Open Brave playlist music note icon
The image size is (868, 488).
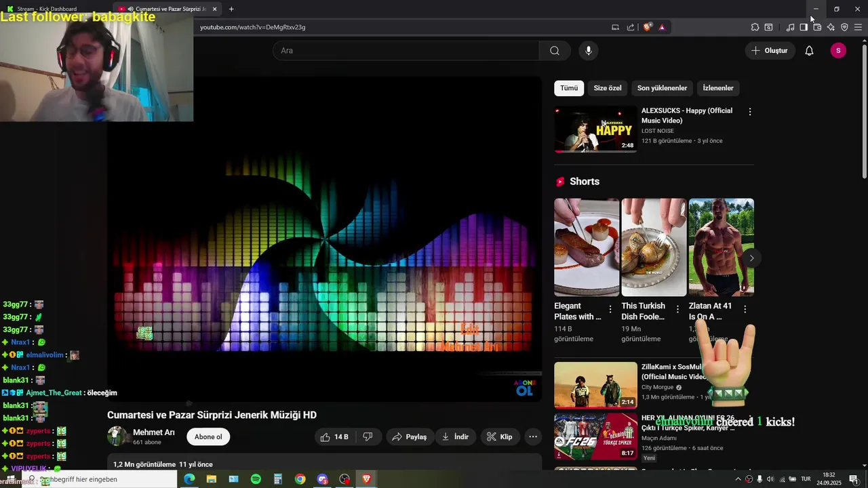(790, 27)
